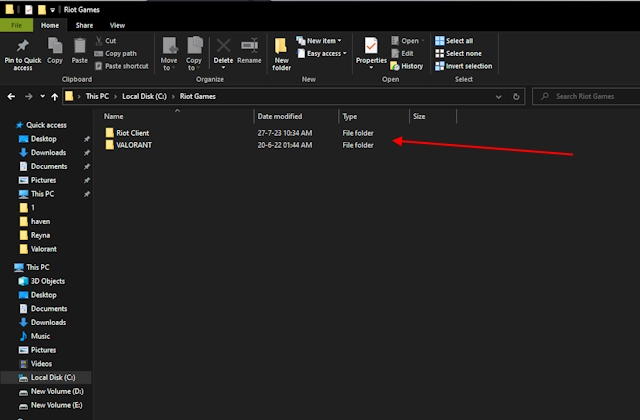This screenshot has width=640, height=420.
Task: Click the Delete button
Action: click(223, 53)
